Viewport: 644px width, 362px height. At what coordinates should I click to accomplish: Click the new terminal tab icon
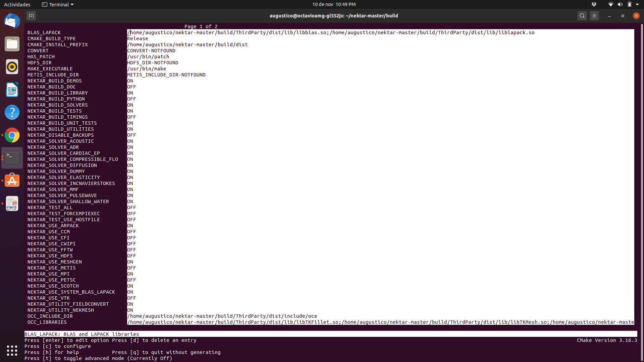[31, 16]
